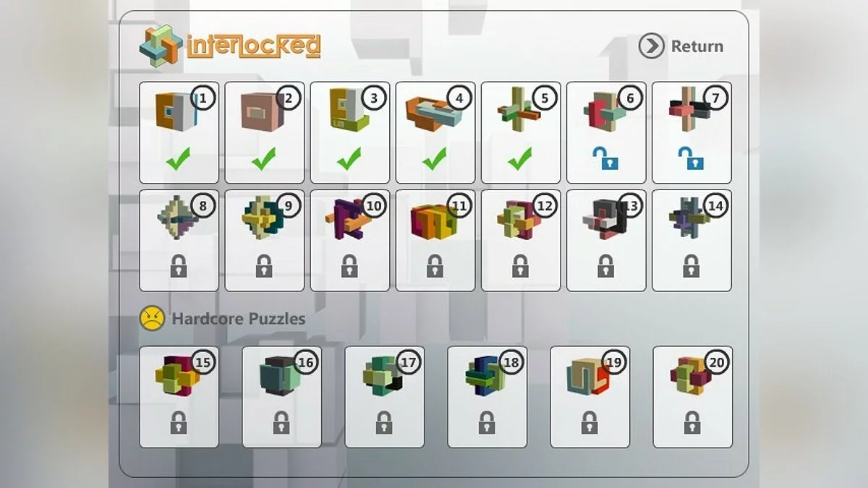Screen dimensions: 868x488
Task: Click the Return arrow button
Action: click(x=651, y=46)
